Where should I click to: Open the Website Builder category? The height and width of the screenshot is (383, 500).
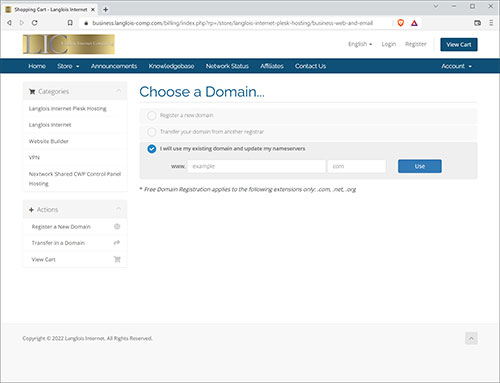point(49,141)
